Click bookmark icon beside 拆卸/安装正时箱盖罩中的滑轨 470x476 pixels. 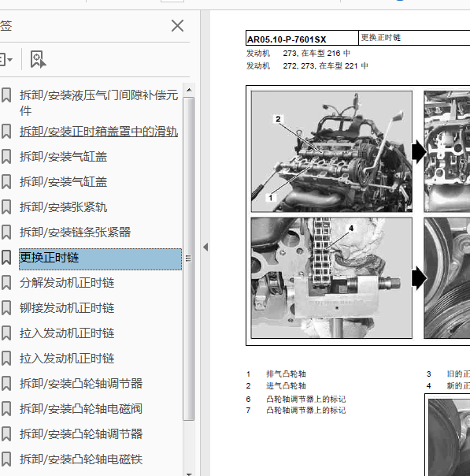(x=6, y=132)
